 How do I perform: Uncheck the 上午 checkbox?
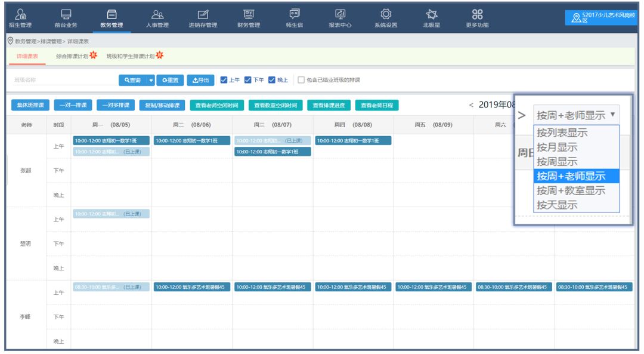tap(224, 80)
